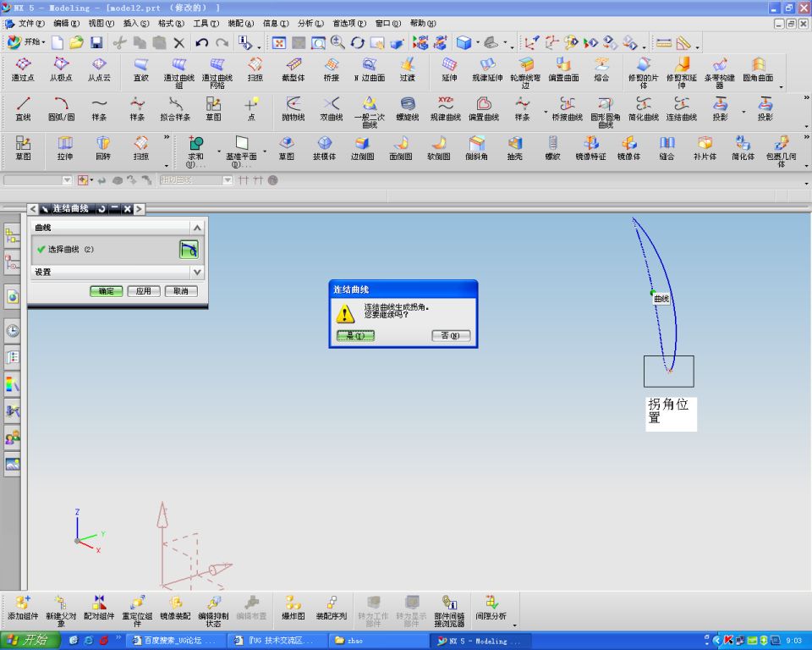
Task: Open the 偏置曲线 offset curve tool
Action: point(484,109)
